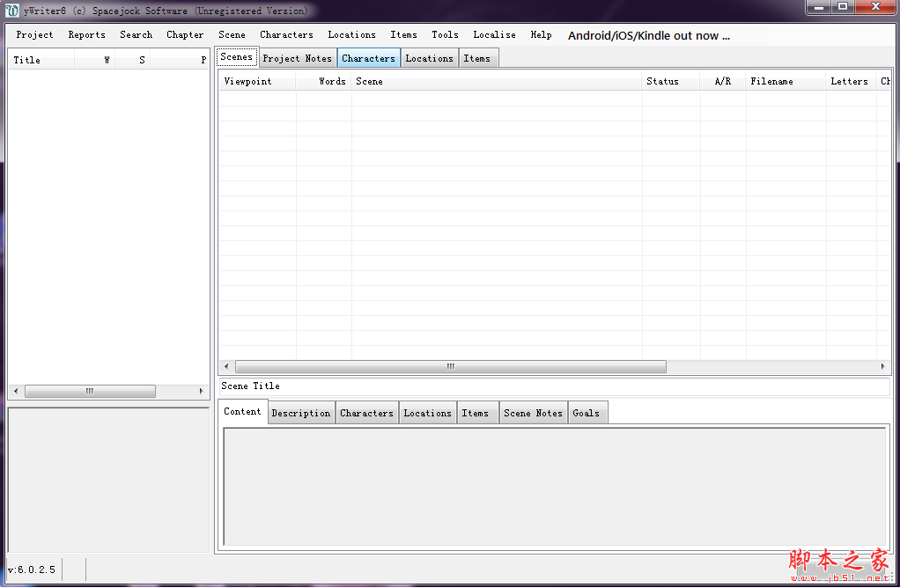Click the Status column header
This screenshot has height=588, width=900.
(662, 81)
